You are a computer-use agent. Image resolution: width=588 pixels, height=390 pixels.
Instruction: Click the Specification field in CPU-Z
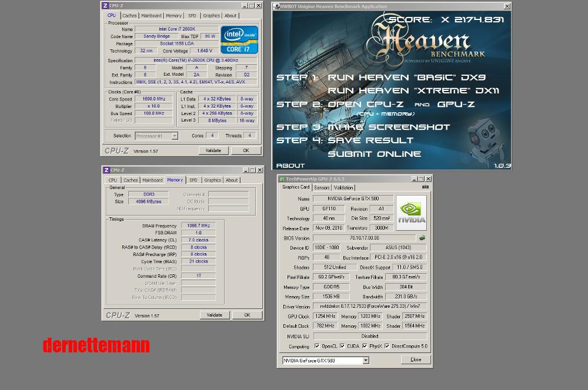click(196, 60)
